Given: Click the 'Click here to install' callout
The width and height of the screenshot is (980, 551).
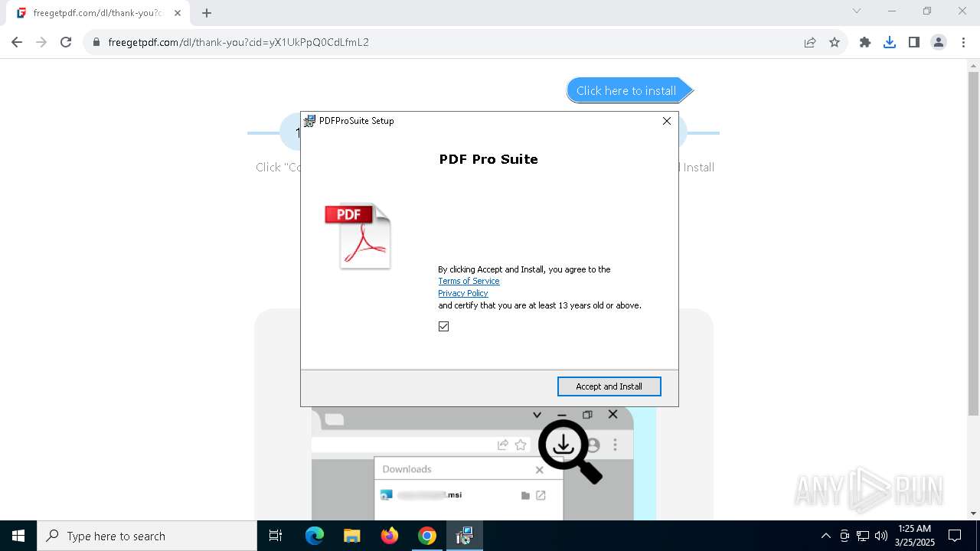Looking at the screenshot, I should click(629, 90).
